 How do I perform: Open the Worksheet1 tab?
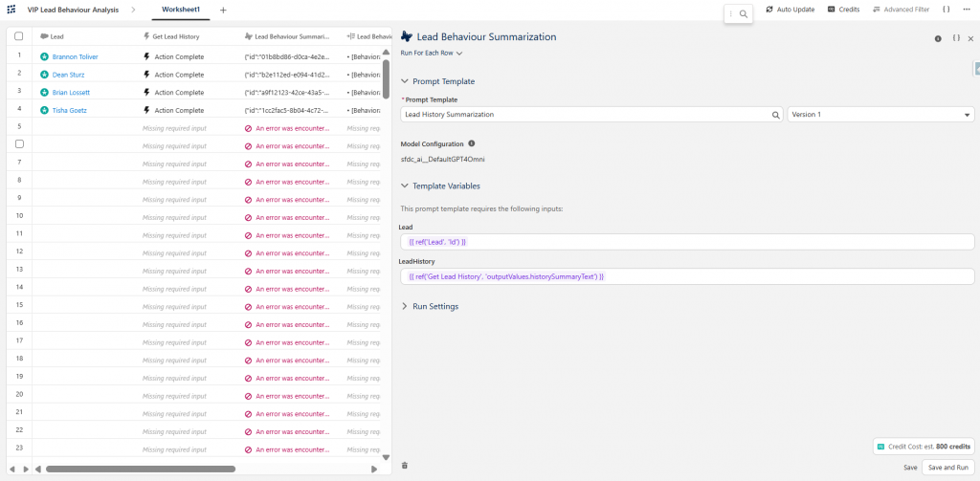(x=181, y=10)
